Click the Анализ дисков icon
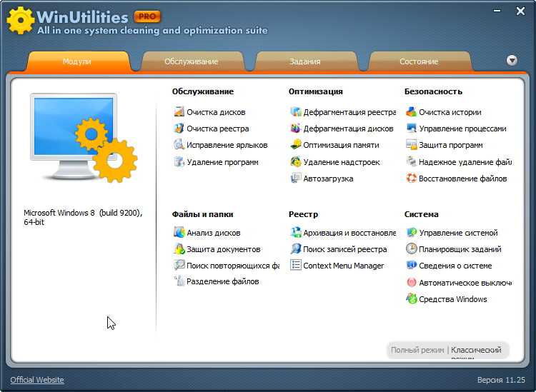536x392 pixels. (179, 233)
